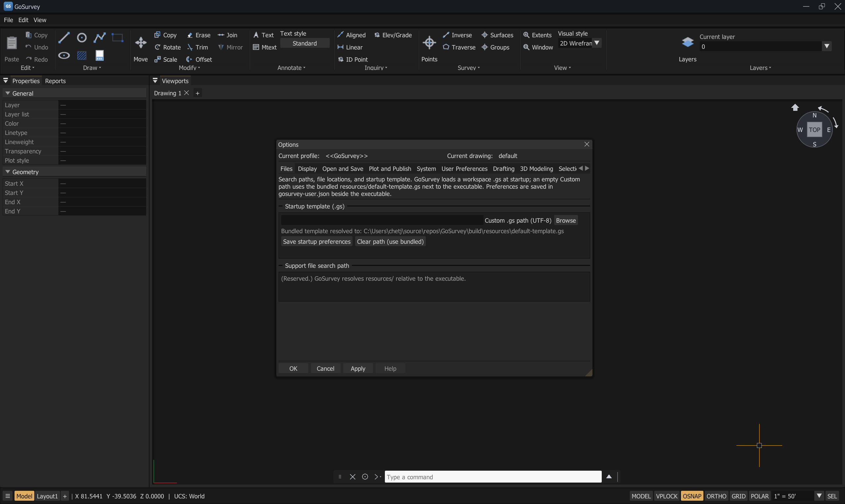Click the Trim tool
Viewport: 845px width, 504px height.
coord(197,47)
